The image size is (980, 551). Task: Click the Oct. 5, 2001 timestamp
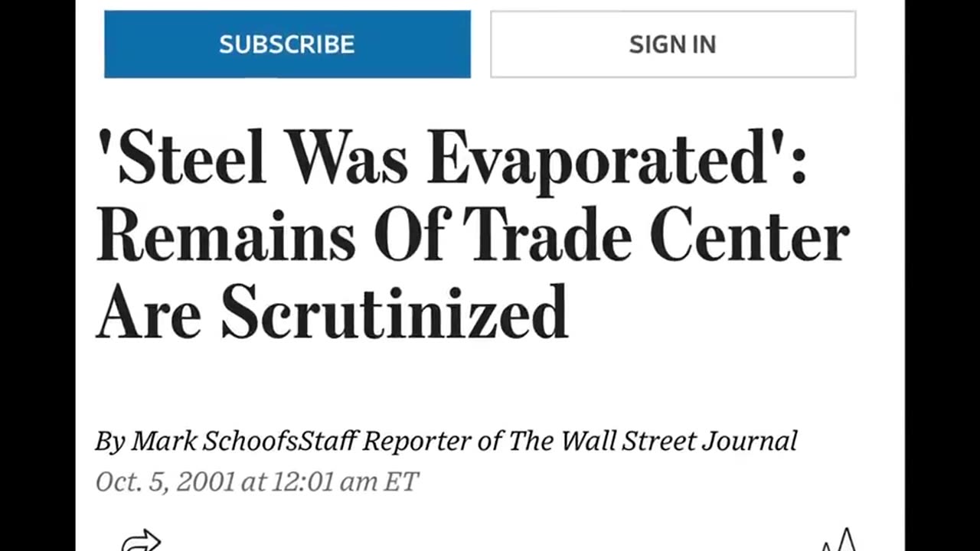point(165,481)
